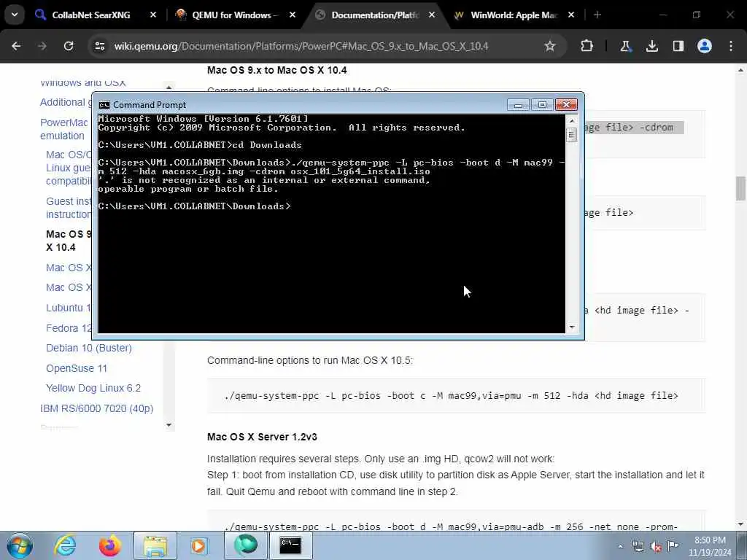Screen dimensions: 747x560
Task: Open the Guest instructions sidebar link
Action: coord(69,208)
